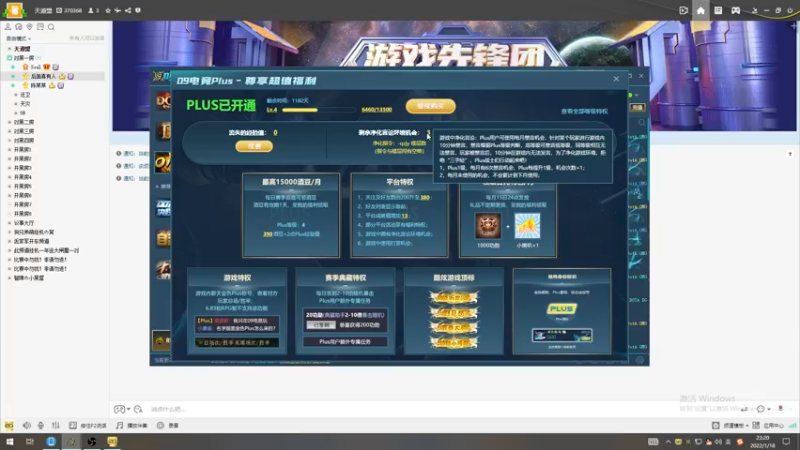The height and width of the screenshot is (450, 800).
Task: Open the gamepad emoji icon in chat bar
Action: pos(119,409)
